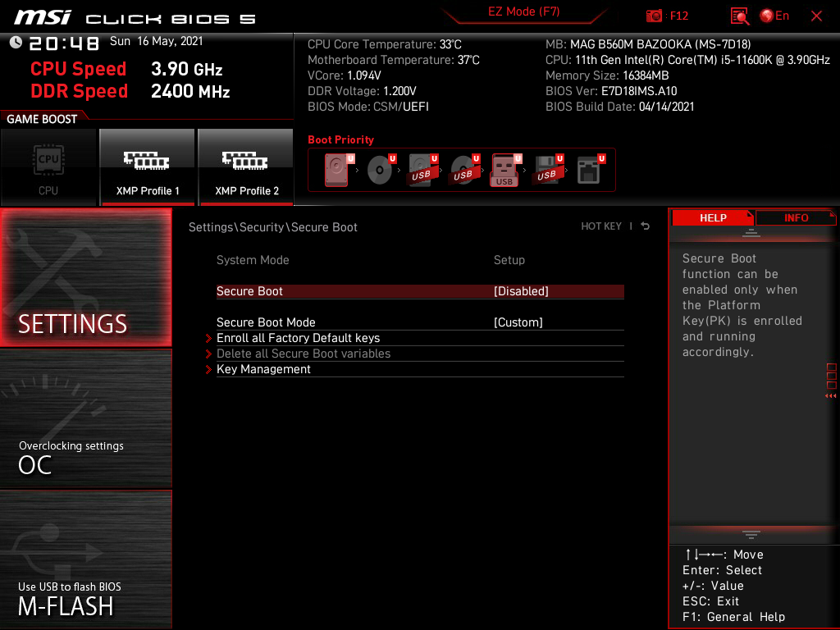Click the Settings\Security\Secure Boot breadcrumb
Screen dimensions: 840x630
click(272, 227)
